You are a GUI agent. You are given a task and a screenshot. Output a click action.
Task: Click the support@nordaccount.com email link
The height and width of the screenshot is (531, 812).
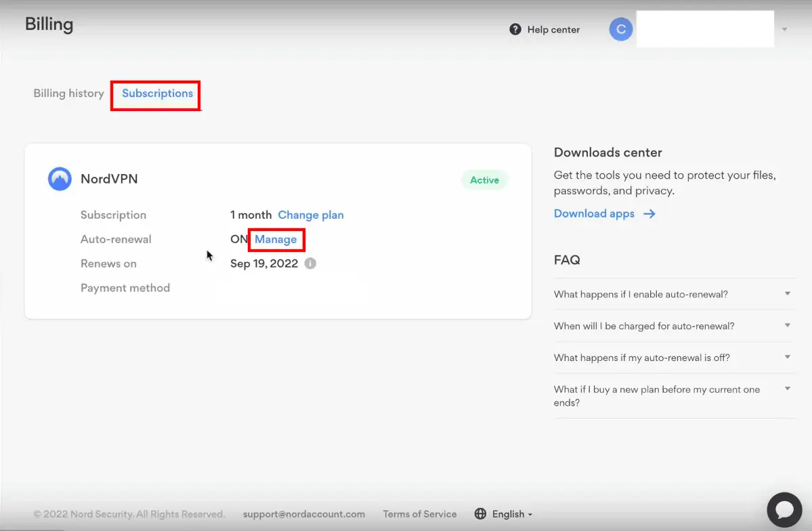click(x=304, y=514)
